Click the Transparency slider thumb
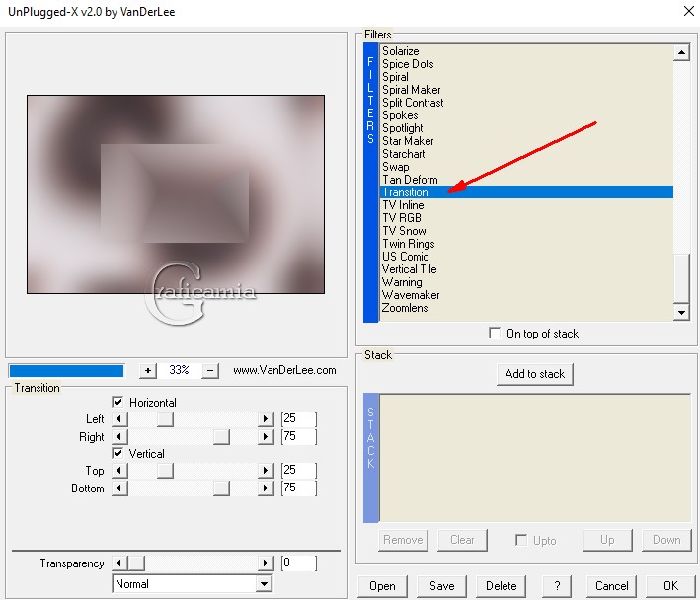 (x=136, y=562)
